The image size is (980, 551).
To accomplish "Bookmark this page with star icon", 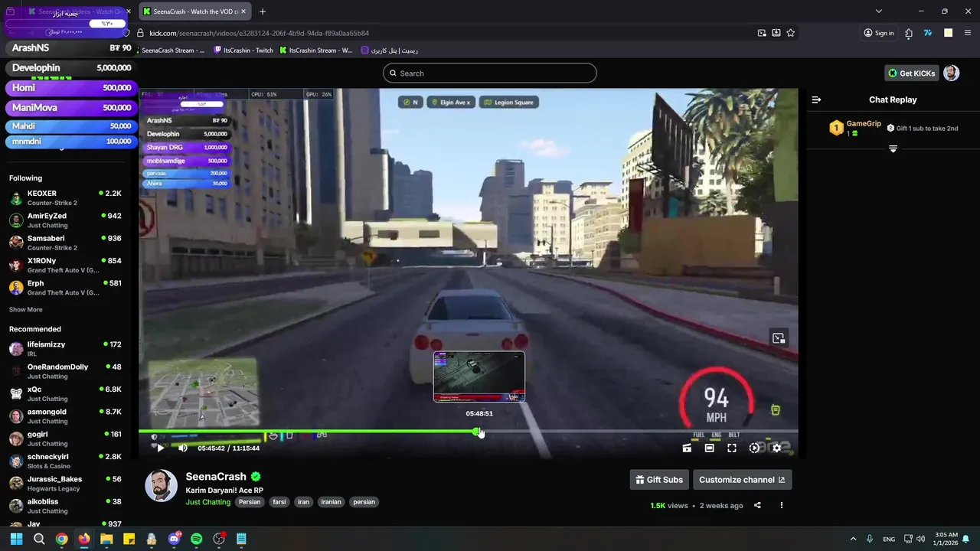I will [x=790, y=33].
